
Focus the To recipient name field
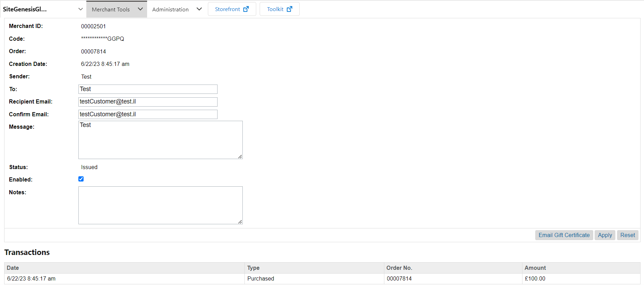coord(148,89)
